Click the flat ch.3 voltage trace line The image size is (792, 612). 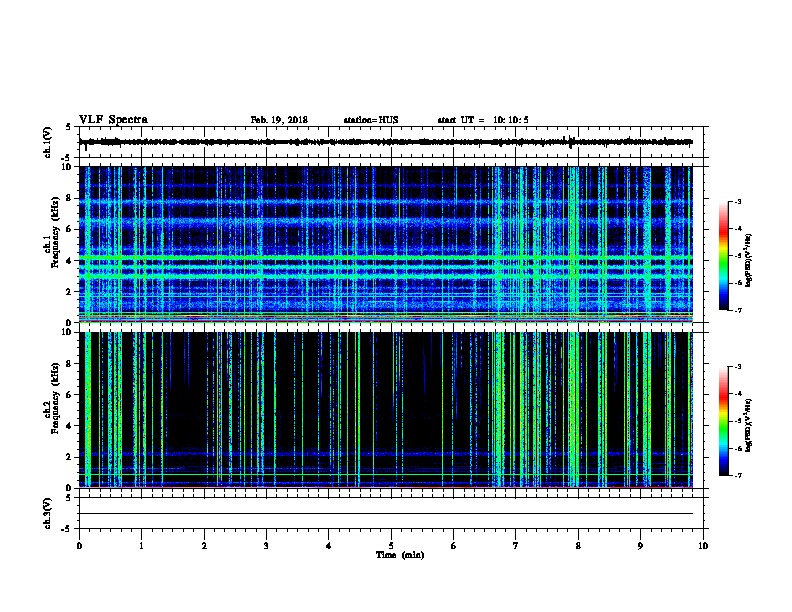coord(386,514)
